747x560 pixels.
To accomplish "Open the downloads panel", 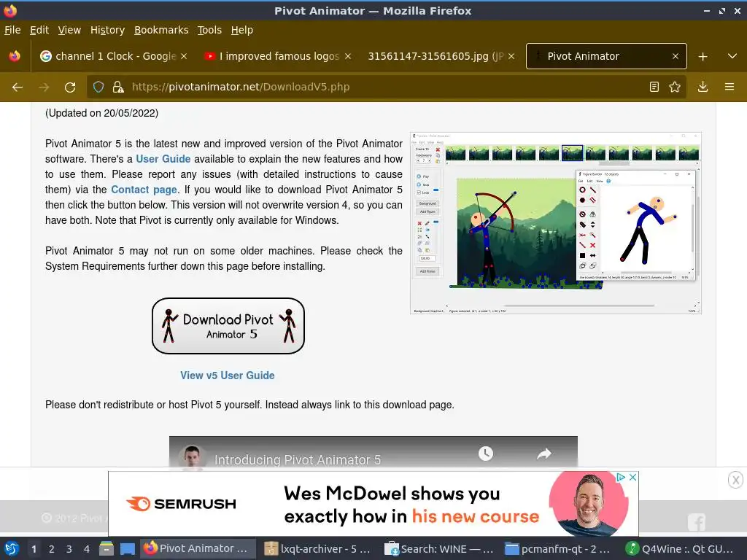I will coord(703,87).
